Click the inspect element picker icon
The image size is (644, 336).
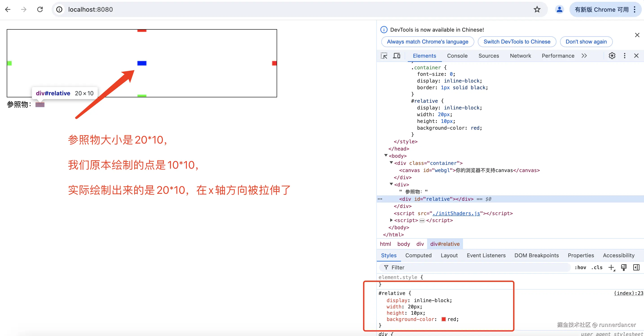pyautogui.click(x=384, y=56)
